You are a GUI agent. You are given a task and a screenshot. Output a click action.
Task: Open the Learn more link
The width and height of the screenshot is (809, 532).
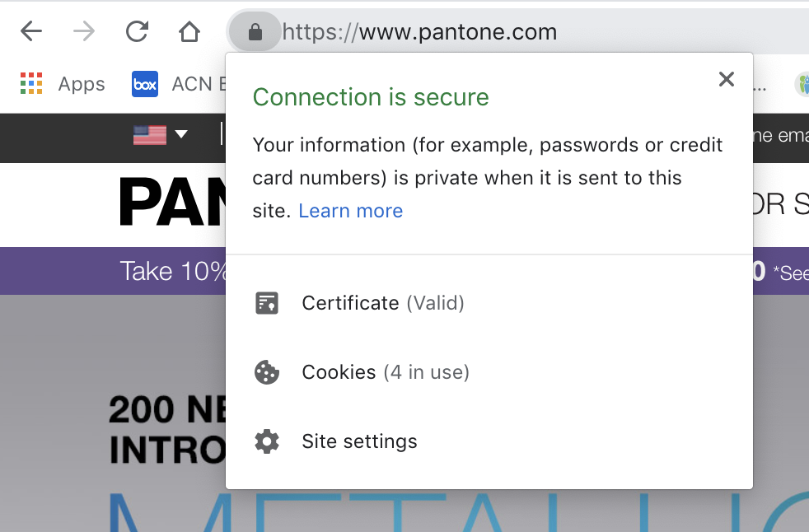pyautogui.click(x=351, y=211)
